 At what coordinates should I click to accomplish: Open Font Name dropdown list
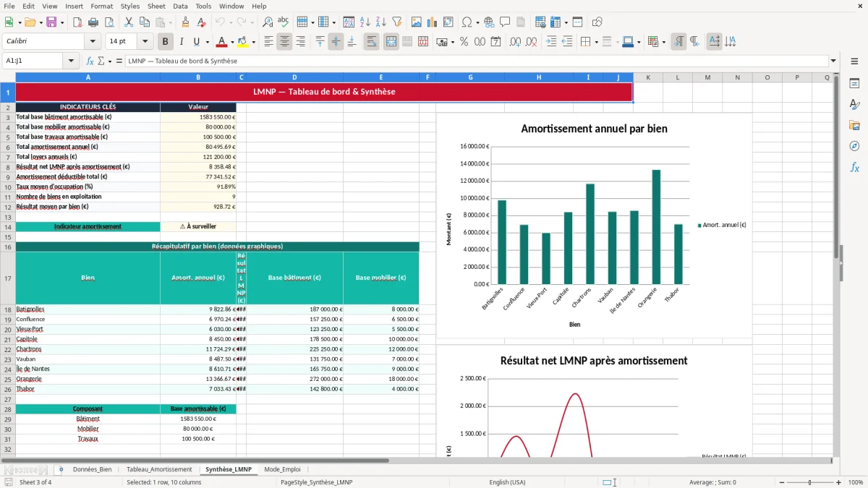pos(92,42)
